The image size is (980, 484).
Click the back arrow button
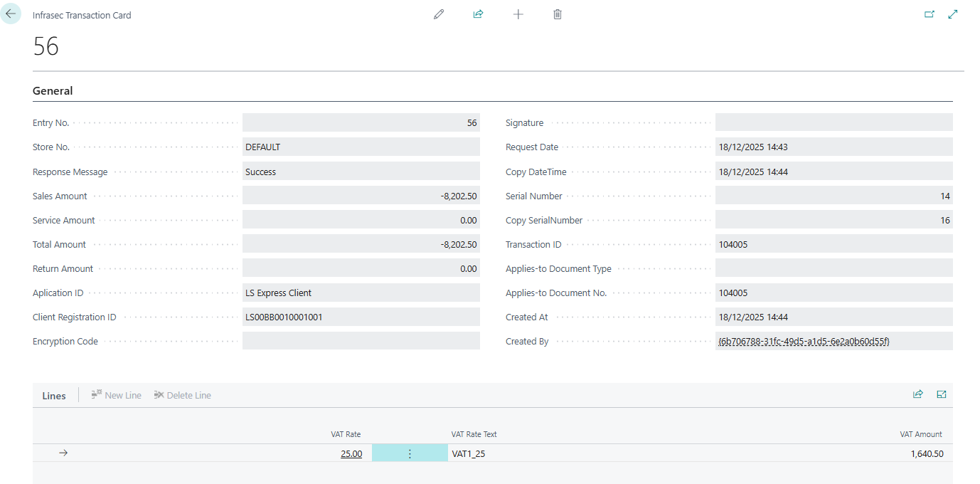11,14
